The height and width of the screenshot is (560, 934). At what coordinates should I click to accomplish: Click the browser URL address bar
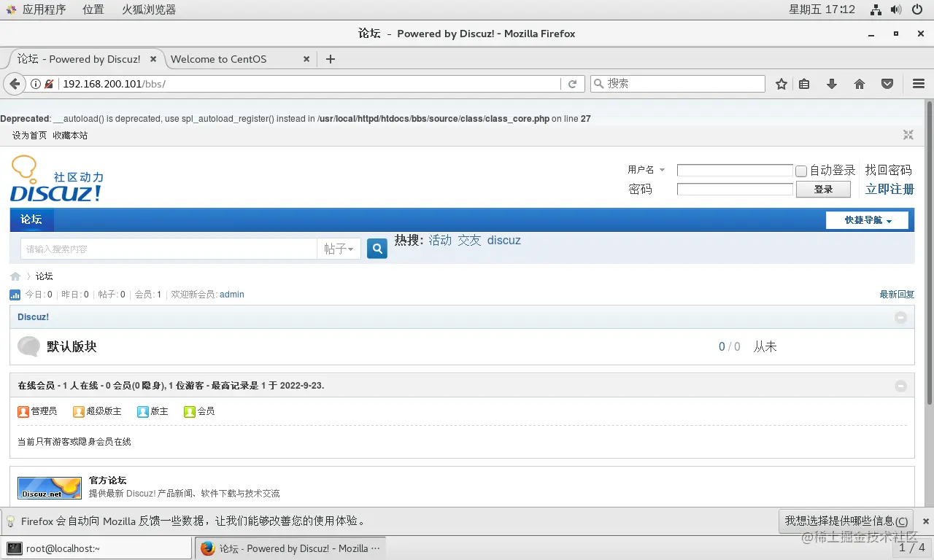(x=309, y=84)
